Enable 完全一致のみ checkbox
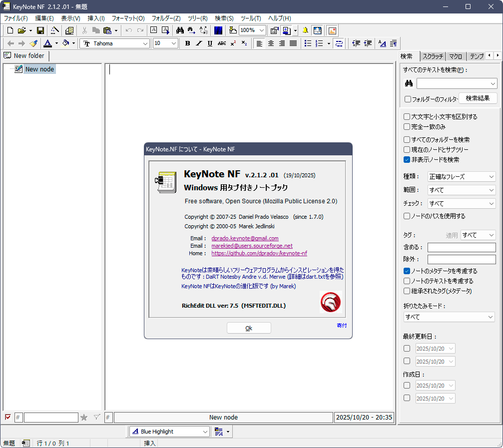This screenshot has height=448, width=503. (x=407, y=127)
